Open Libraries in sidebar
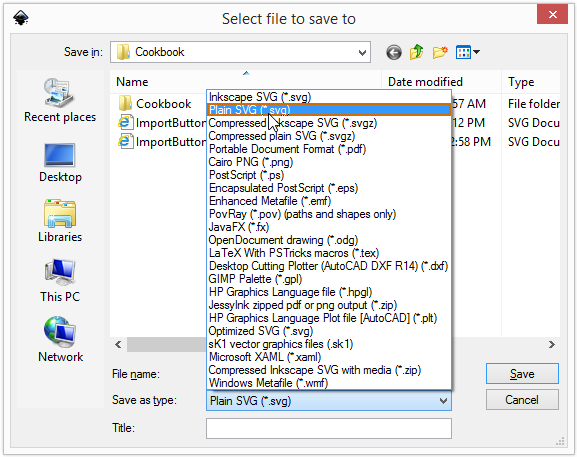 coord(60,221)
